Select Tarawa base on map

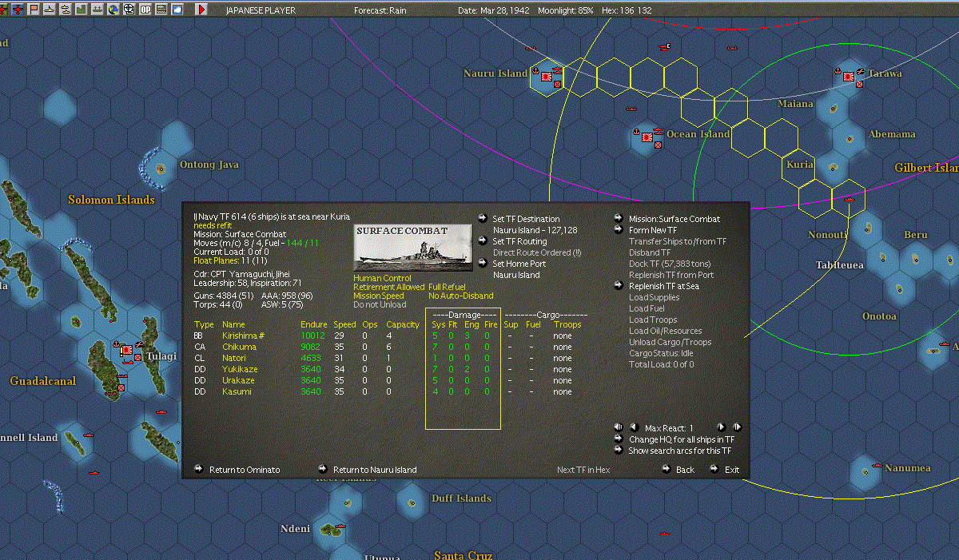[850, 77]
